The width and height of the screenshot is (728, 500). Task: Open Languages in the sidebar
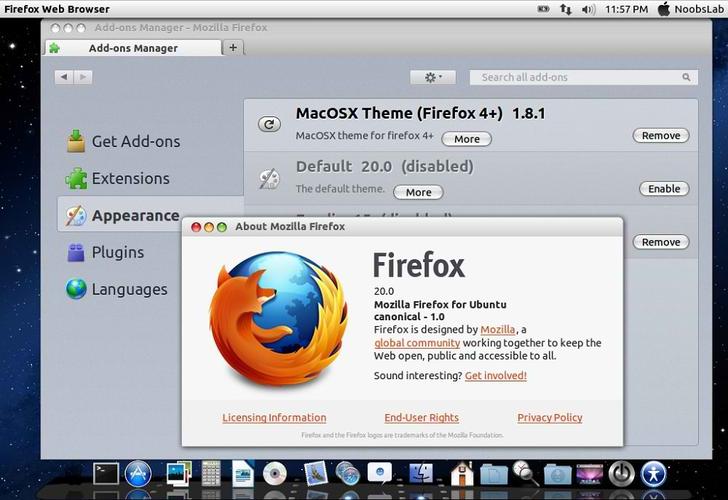(117, 289)
